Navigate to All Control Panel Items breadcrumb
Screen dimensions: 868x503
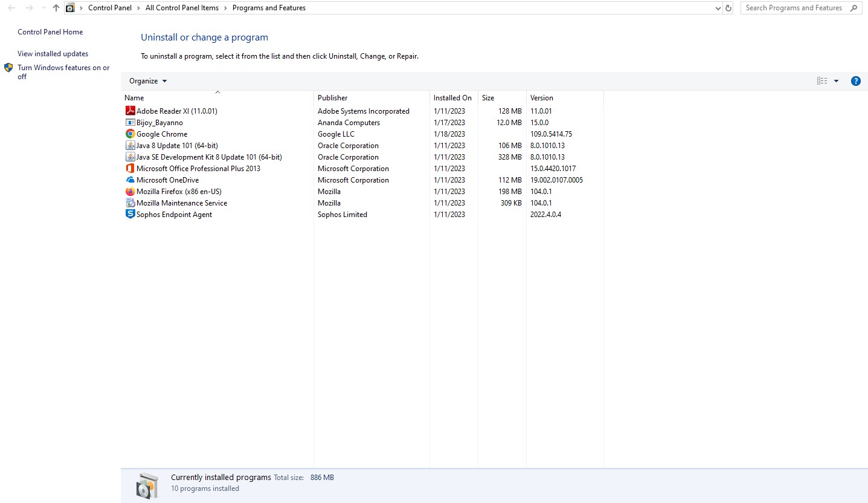click(x=182, y=8)
